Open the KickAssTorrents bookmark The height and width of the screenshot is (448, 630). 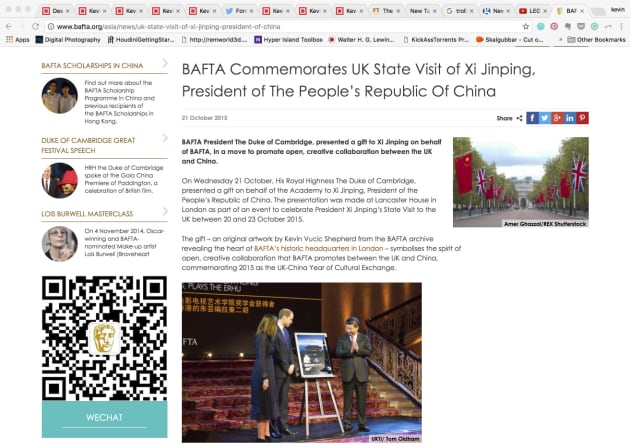click(436, 40)
